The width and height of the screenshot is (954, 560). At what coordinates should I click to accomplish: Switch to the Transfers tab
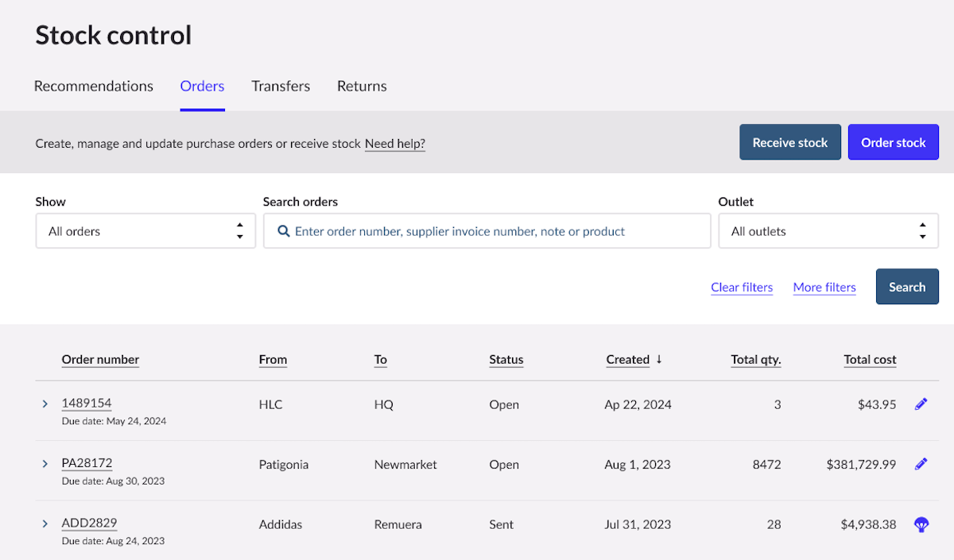tap(280, 86)
